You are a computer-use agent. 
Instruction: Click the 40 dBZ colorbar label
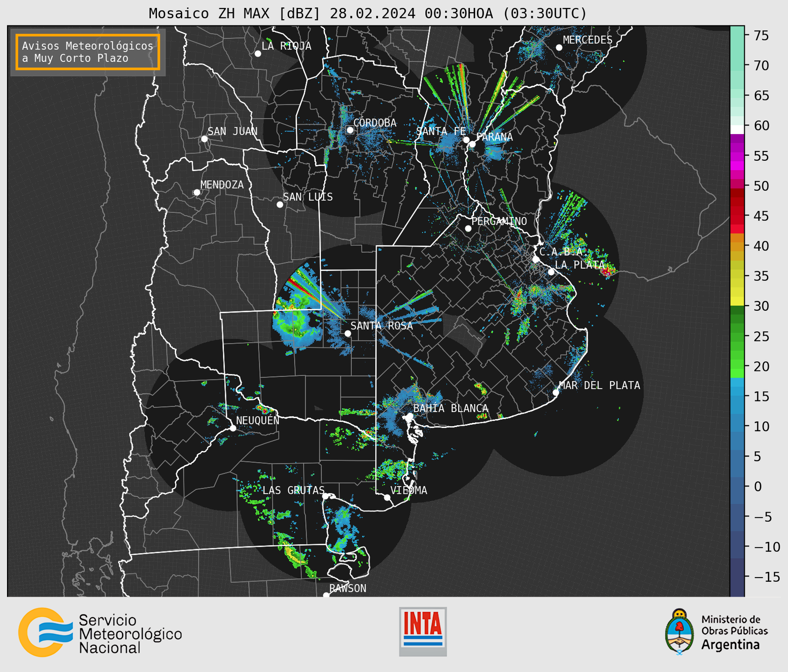pos(761,246)
